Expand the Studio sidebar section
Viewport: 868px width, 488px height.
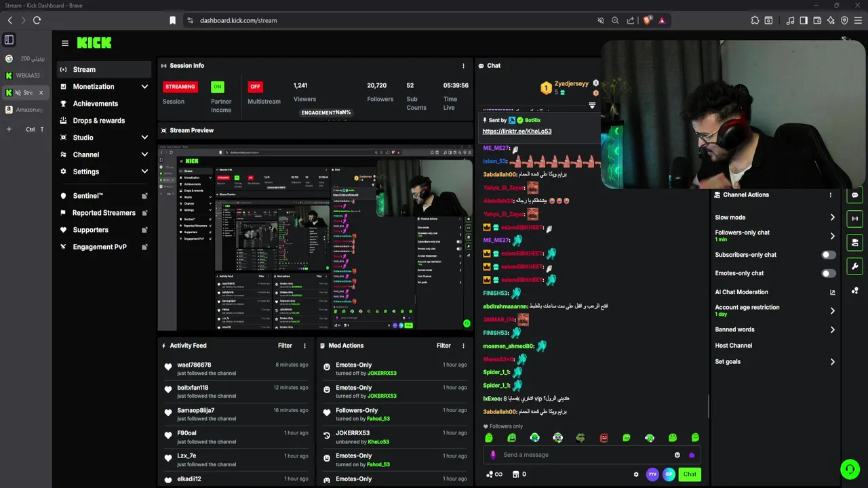point(104,138)
